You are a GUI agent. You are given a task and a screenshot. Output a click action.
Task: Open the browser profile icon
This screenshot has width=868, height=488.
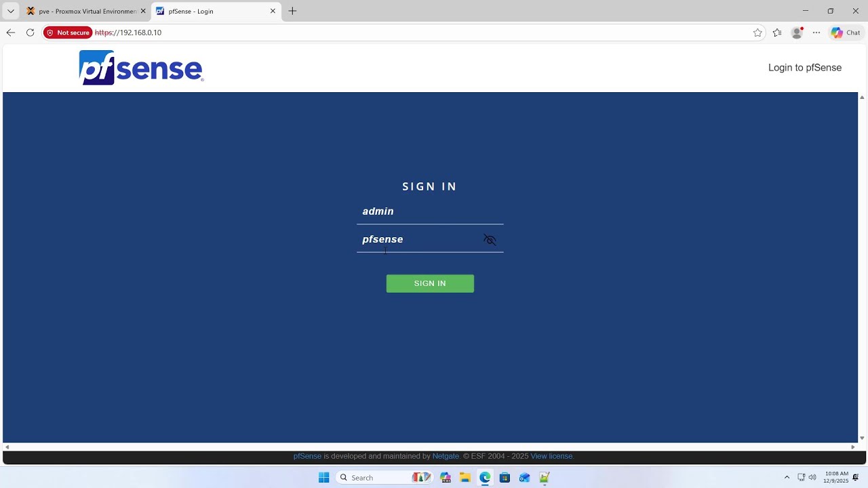click(797, 33)
